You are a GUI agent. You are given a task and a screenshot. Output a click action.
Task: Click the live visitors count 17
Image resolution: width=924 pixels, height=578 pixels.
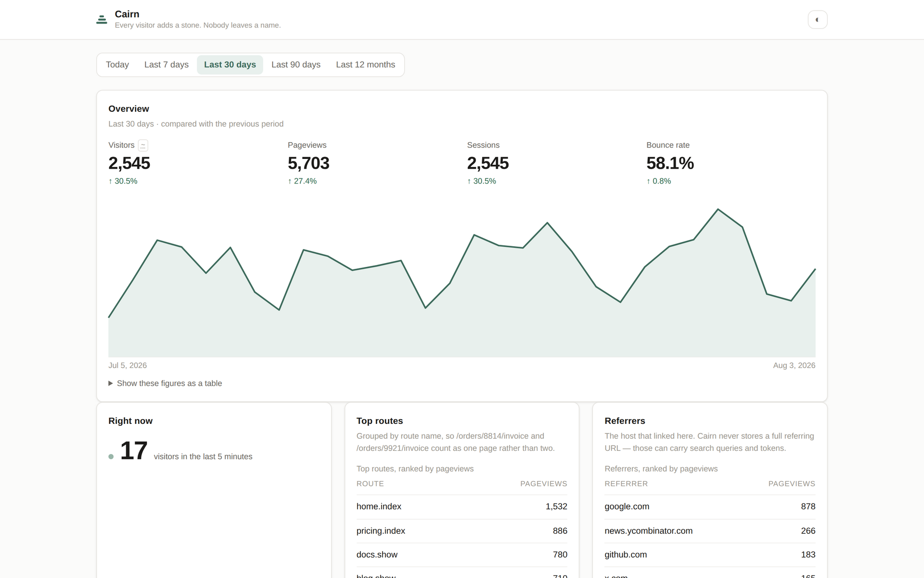[x=134, y=451]
